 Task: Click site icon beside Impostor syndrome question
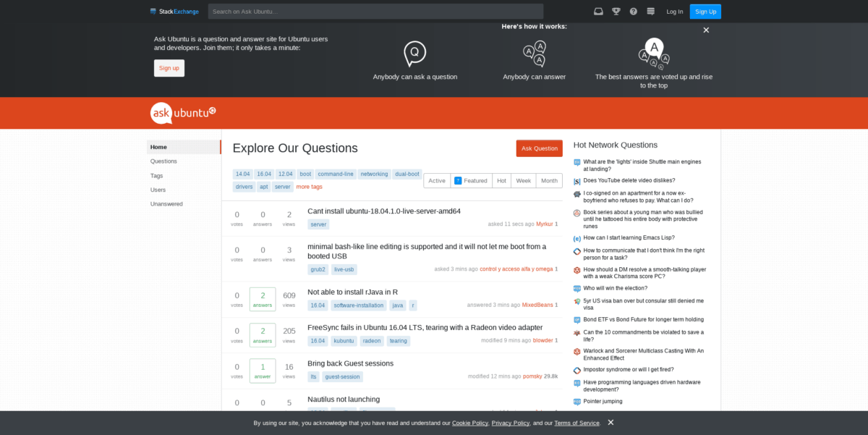coord(576,370)
